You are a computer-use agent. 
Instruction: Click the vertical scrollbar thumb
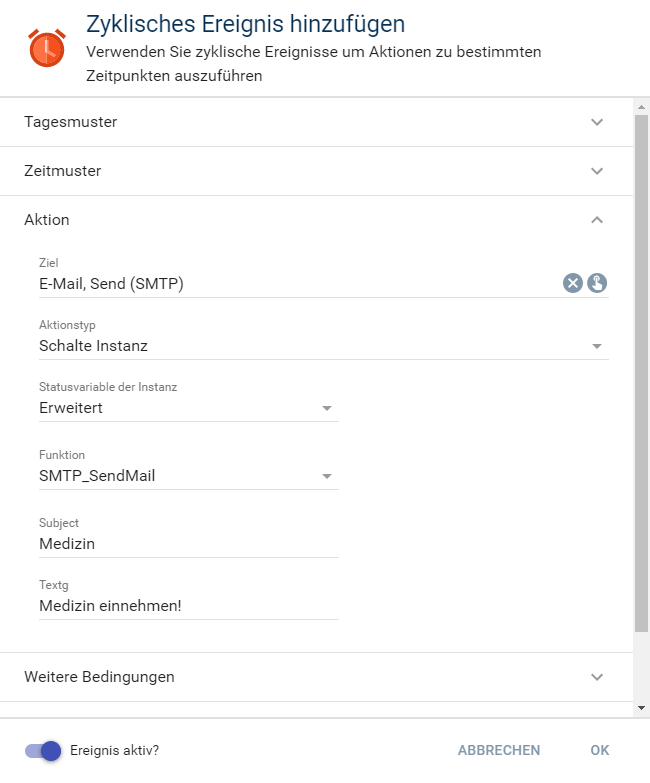(641, 370)
